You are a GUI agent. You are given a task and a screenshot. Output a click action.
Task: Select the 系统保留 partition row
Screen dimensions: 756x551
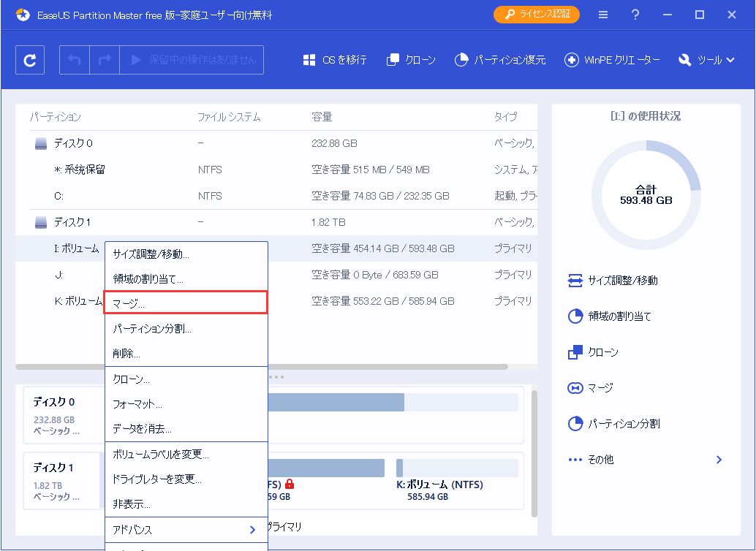point(276,170)
